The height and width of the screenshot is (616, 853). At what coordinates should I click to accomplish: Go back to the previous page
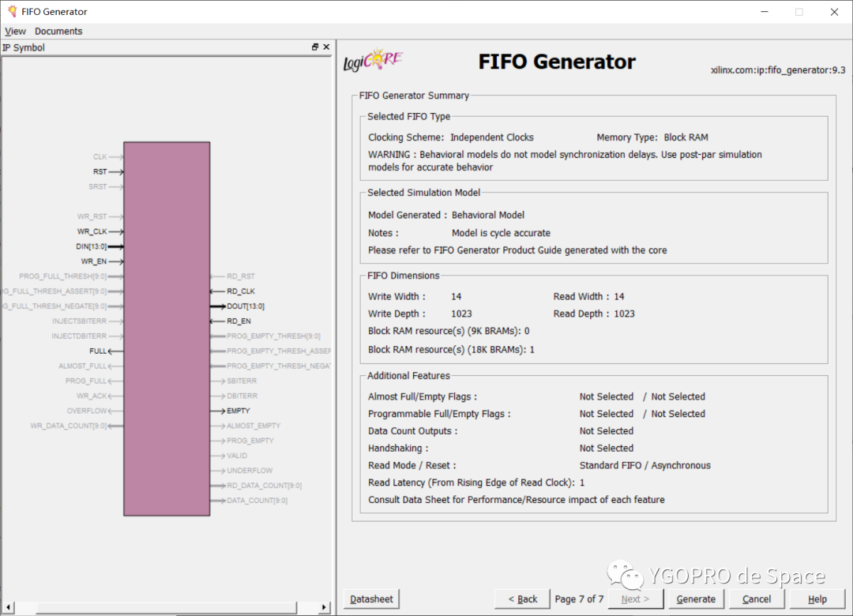(522, 599)
